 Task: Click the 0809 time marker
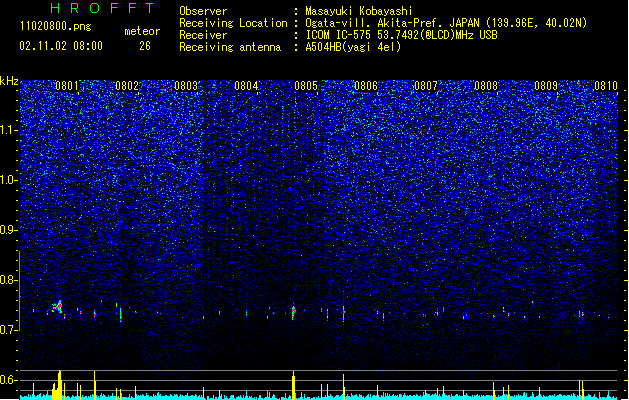[546, 86]
